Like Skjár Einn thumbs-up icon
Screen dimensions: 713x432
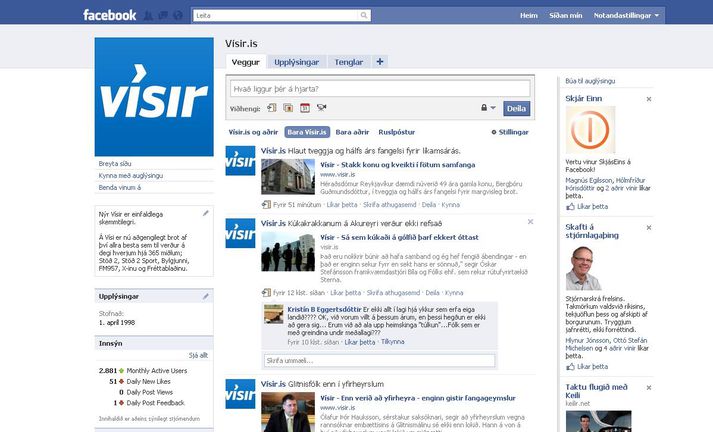pyautogui.click(x=570, y=206)
